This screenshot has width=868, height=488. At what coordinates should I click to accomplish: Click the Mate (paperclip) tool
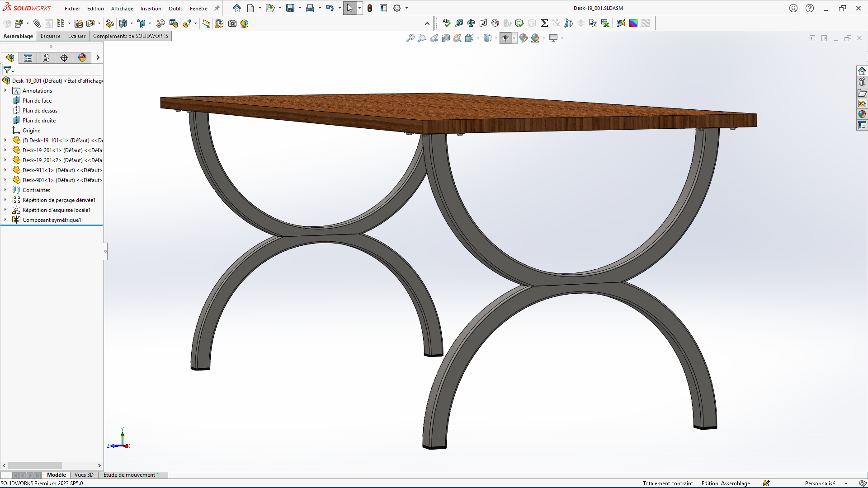coord(37,23)
